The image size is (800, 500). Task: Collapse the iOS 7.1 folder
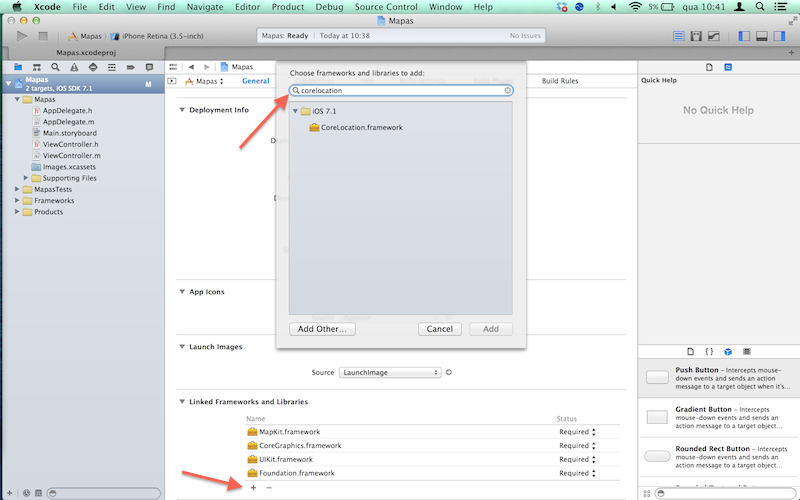point(295,111)
